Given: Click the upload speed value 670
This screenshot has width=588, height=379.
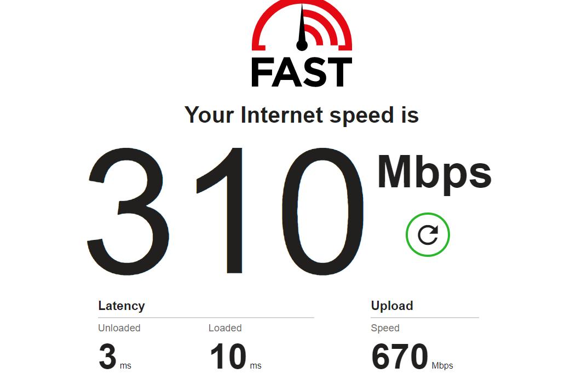Looking at the screenshot, I should [400, 356].
